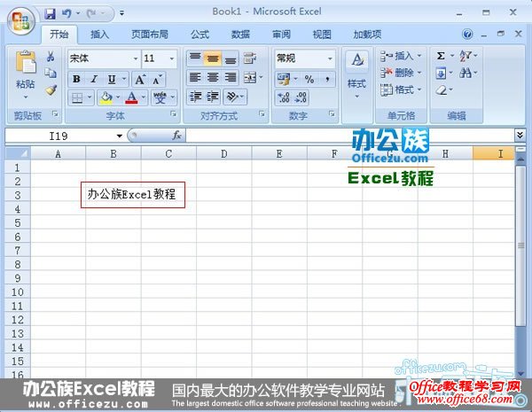Screen dimensions: 532x412
Task: Switch to the 数据 tab
Action: click(x=240, y=35)
